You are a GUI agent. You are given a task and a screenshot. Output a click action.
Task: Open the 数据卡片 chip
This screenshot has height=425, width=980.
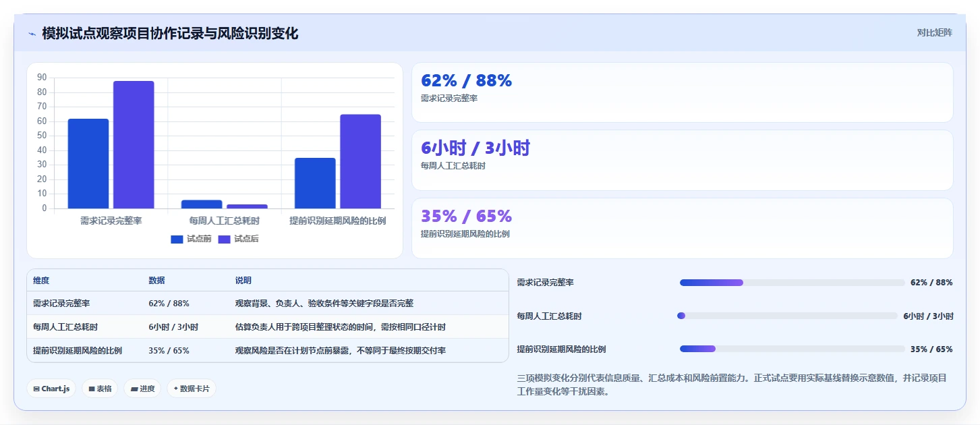pos(192,389)
